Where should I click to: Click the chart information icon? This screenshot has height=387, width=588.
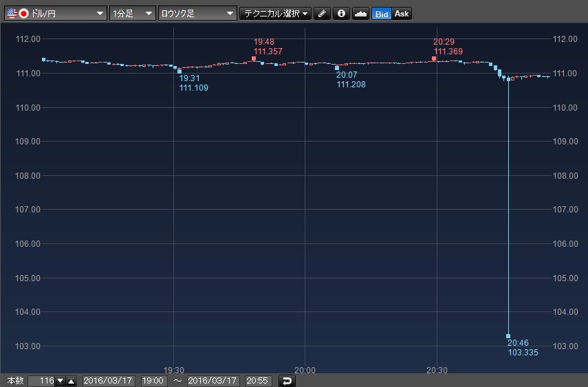point(341,14)
